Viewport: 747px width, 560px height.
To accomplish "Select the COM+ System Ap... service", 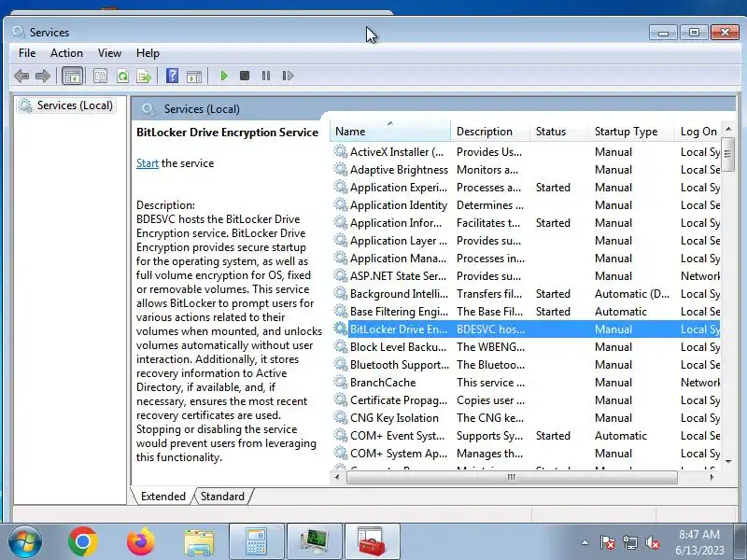I will point(526,454).
